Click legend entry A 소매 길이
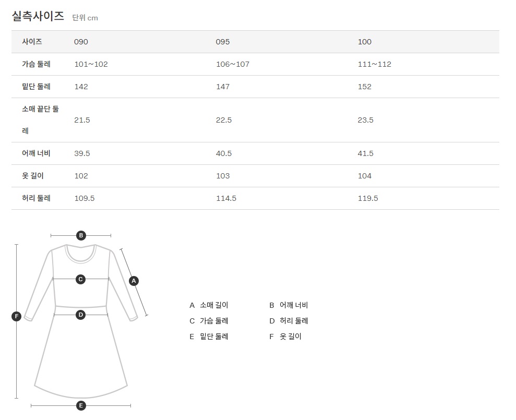This screenshot has height=420, width=516. pyautogui.click(x=209, y=305)
